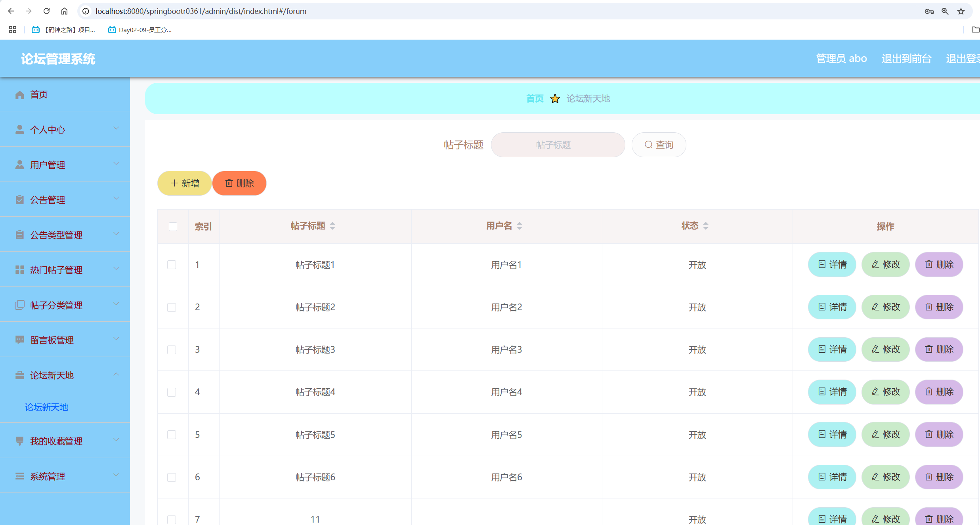Click the sort arrows next to 帖子标题 header
Screen dimensions: 980x525
[x=332, y=226]
